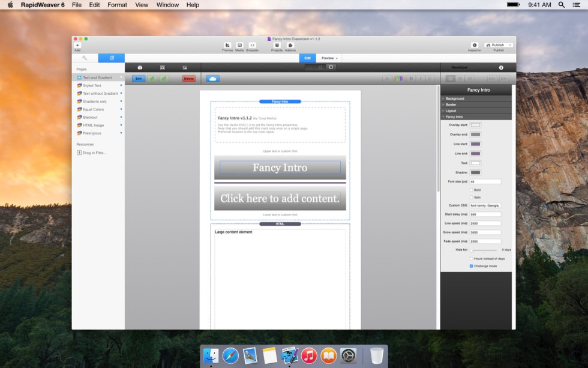The width and height of the screenshot is (588, 368).
Task: Open the Addons manager
Action: 290,45
